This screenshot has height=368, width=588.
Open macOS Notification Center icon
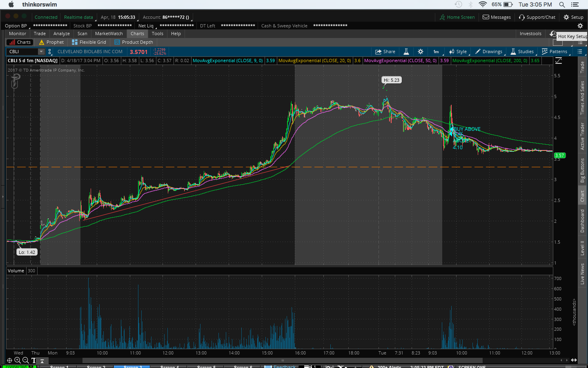[575, 4]
